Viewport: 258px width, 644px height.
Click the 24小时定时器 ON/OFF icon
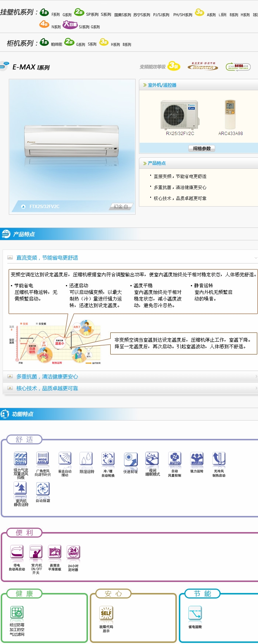(73, 552)
